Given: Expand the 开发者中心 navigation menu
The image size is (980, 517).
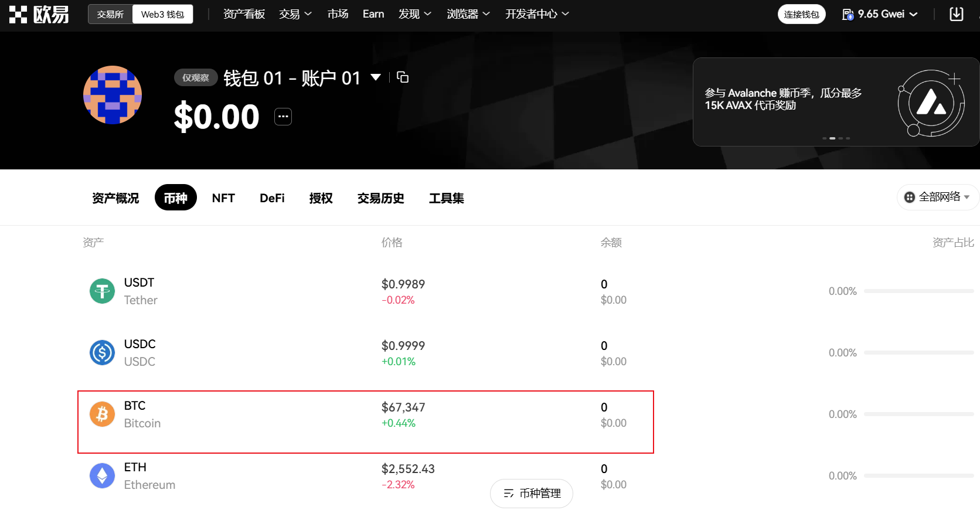Looking at the screenshot, I should tap(537, 14).
